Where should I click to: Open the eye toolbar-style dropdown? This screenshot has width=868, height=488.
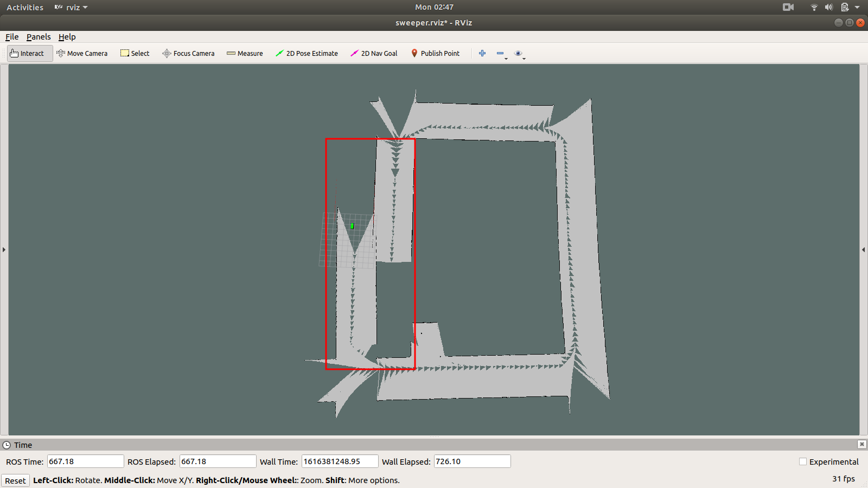pos(520,54)
